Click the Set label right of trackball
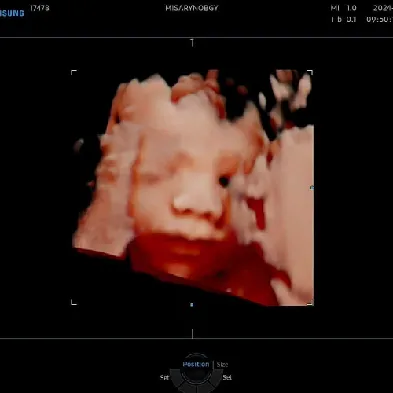Viewport: 393px width, 393px height. (227, 378)
